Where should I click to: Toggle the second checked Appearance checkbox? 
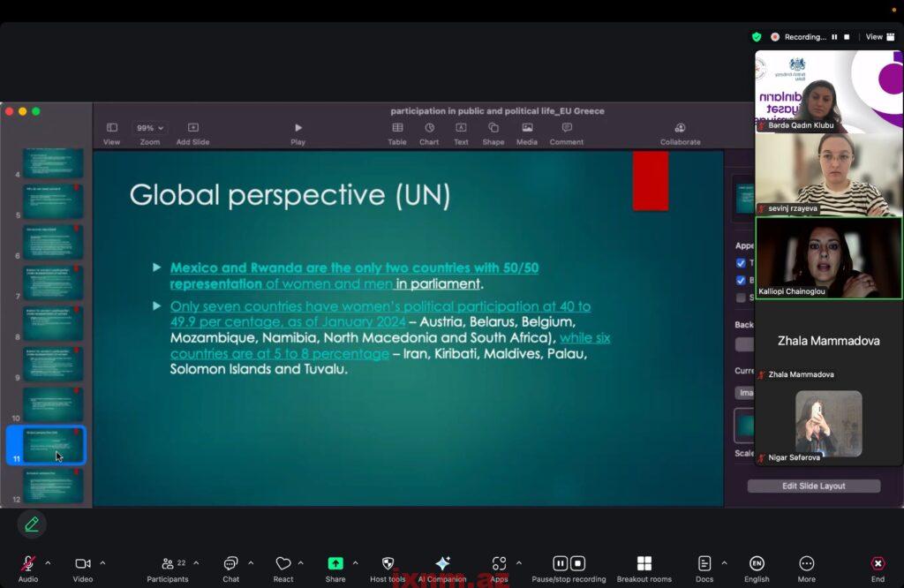click(741, 280)
